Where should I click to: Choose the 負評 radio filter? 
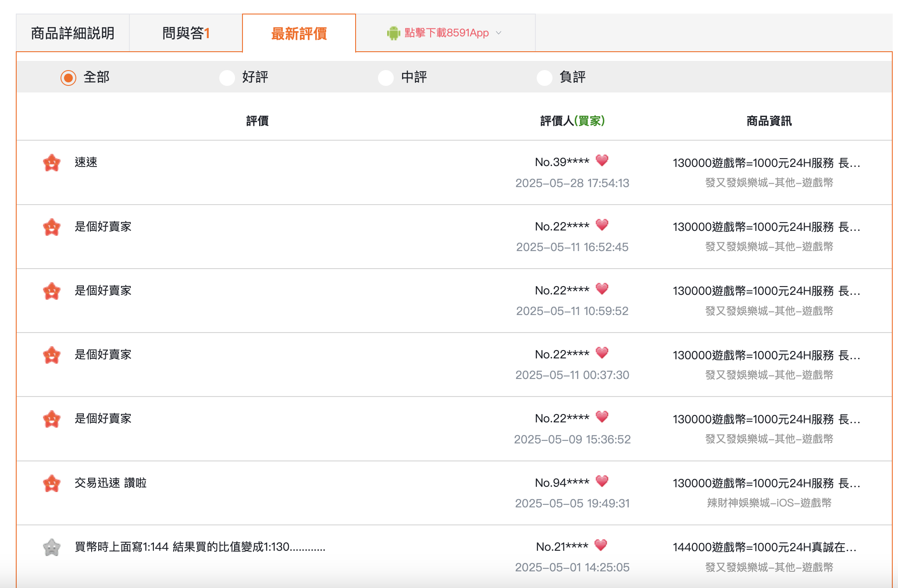(x=545, y=78)
